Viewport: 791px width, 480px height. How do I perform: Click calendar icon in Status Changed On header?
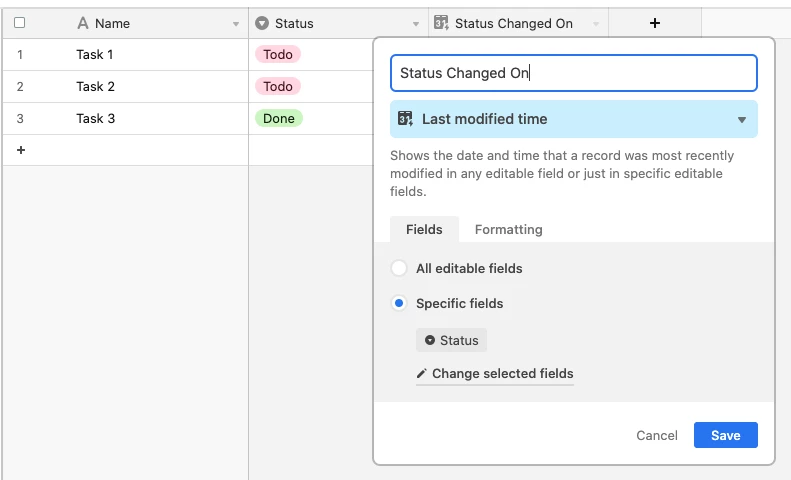(x=441, y=23)
